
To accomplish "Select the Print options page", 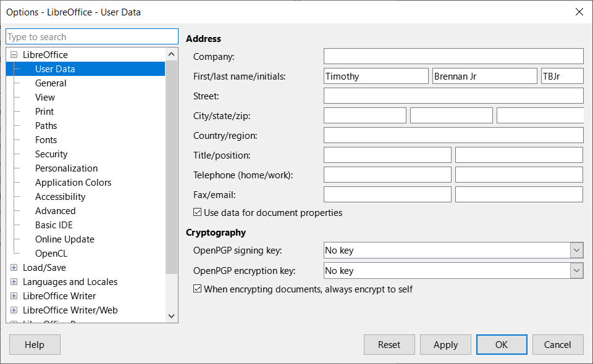I will click(44, 111).
